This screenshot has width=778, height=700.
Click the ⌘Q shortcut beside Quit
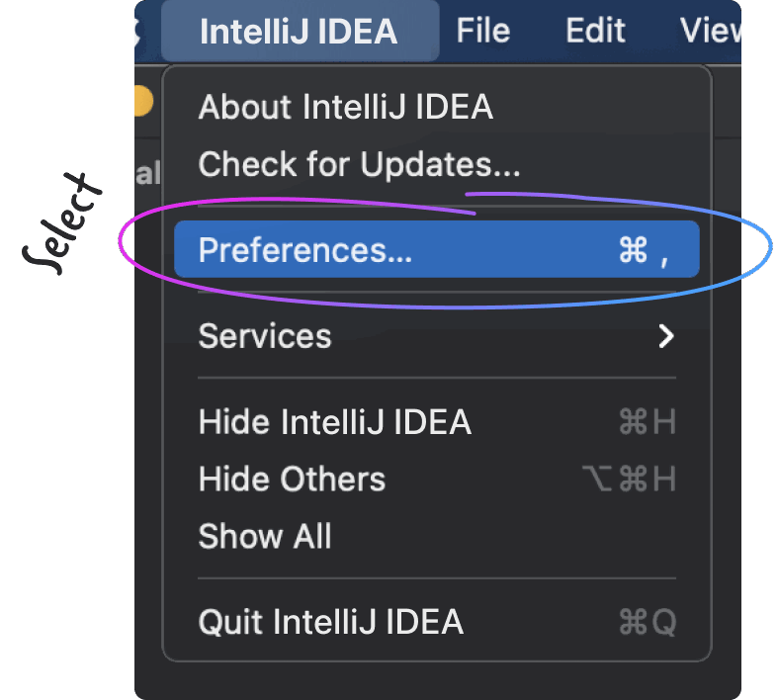click(647, 622)
